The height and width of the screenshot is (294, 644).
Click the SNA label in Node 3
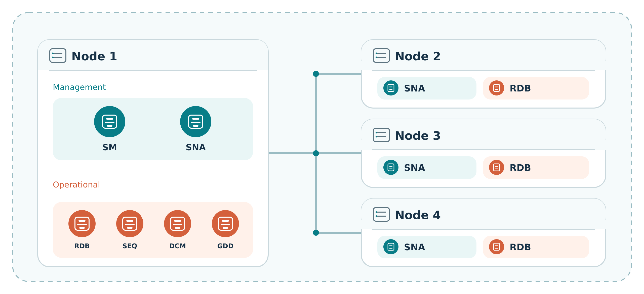tap(415, 168)
